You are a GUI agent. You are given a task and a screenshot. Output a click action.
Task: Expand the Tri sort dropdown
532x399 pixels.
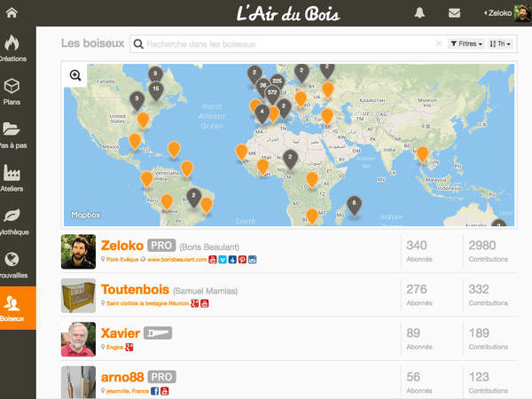(500, 43)
